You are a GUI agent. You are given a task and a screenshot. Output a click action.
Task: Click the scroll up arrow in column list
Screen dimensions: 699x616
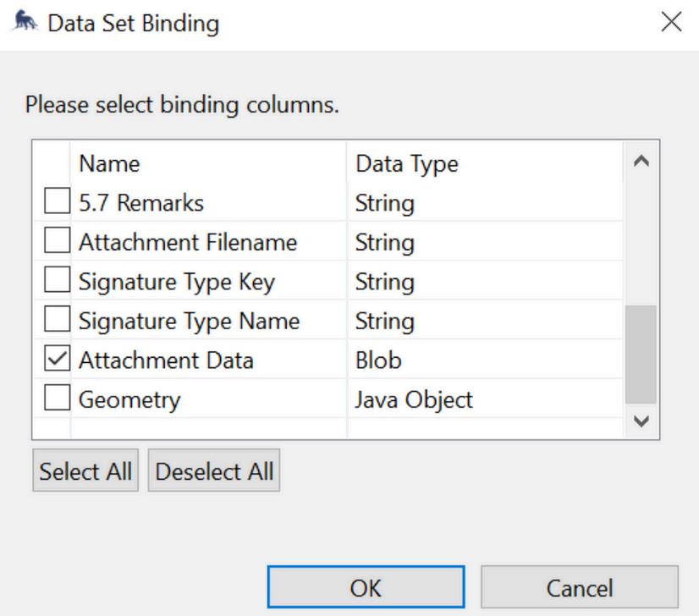click(641, 161)
